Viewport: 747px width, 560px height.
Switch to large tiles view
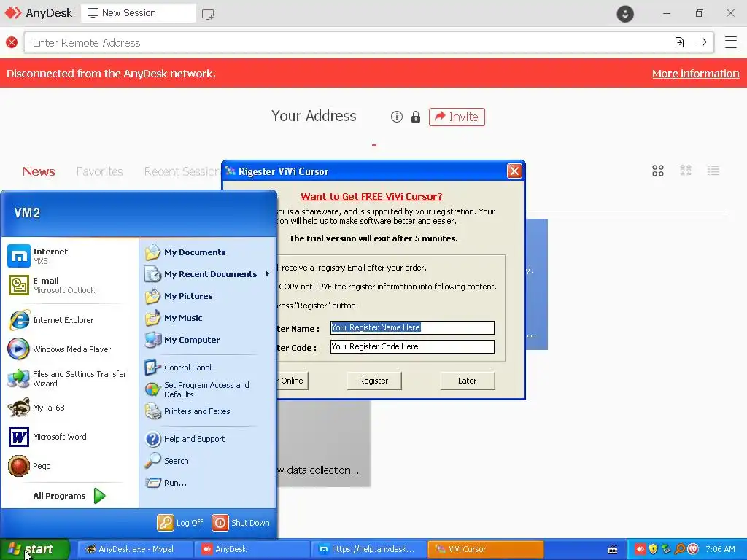point(658,171)
